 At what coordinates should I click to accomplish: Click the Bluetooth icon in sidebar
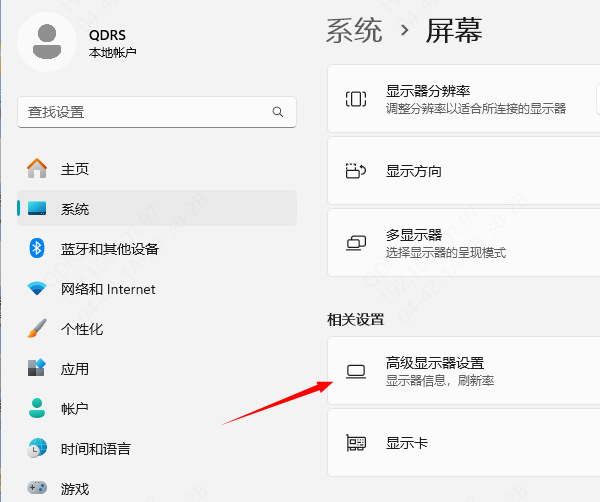tap(37, 248)
